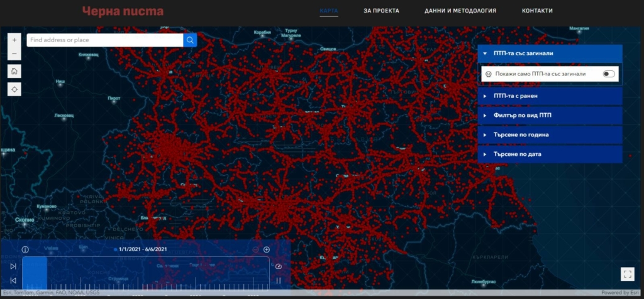Step timeline forward to next period
Viewport: 644px width, 299px height.
pyautogui.click(x=13, y=266)
